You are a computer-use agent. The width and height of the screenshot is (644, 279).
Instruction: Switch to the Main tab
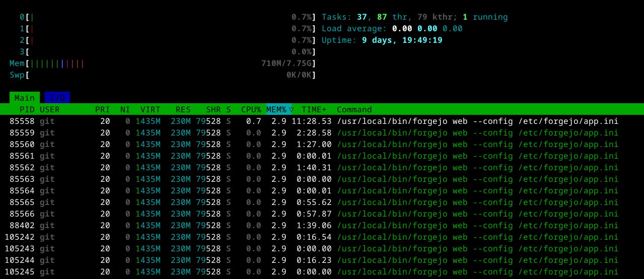[24, 98]
